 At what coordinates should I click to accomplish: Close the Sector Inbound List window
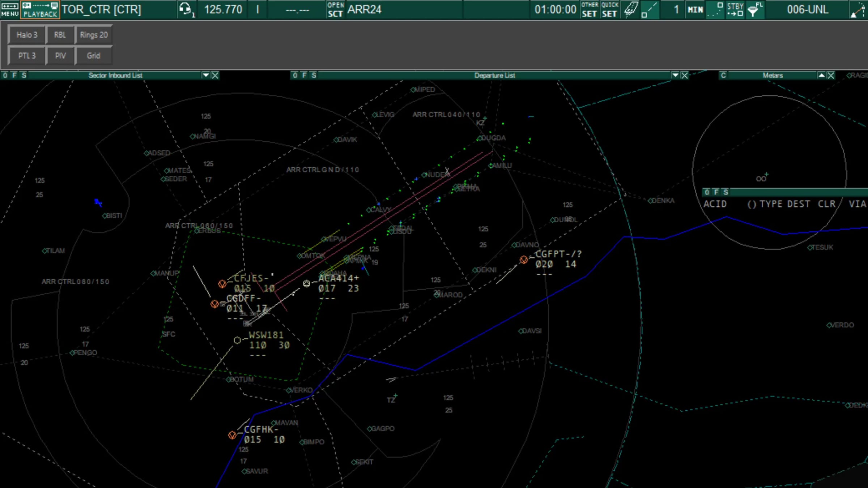215,75
